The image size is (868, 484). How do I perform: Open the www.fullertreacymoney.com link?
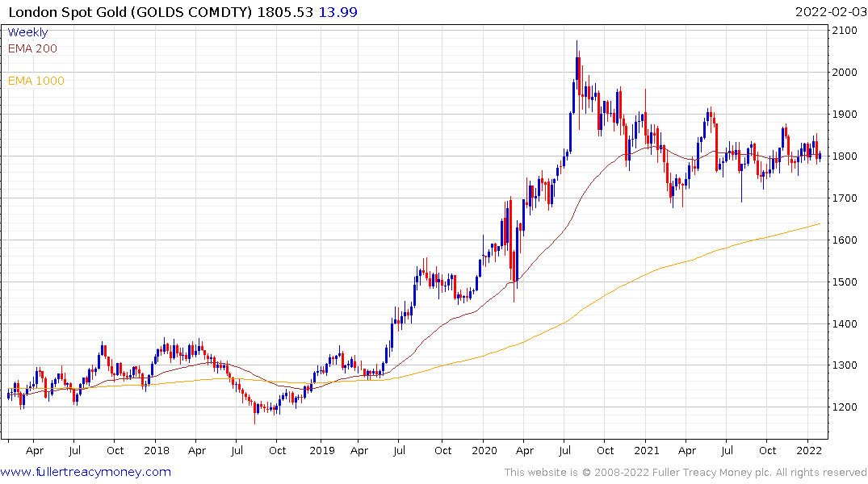coord(86,472)
